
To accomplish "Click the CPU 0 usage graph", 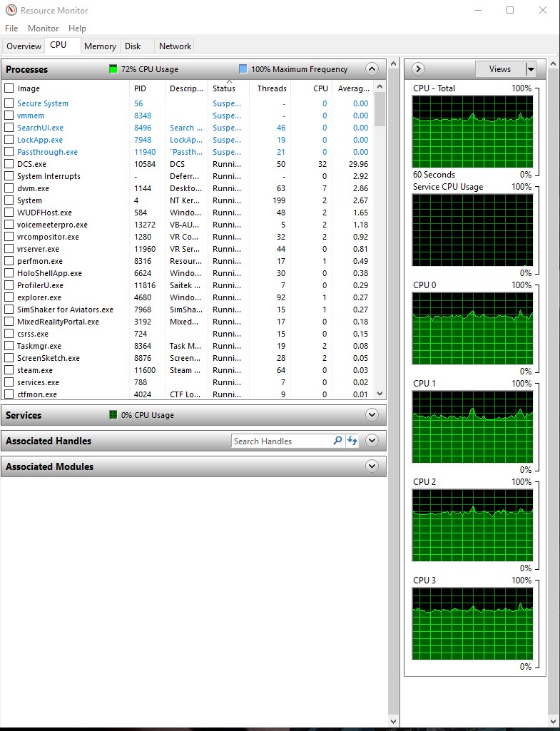I will pyautogui.click(x=472, y=329).
